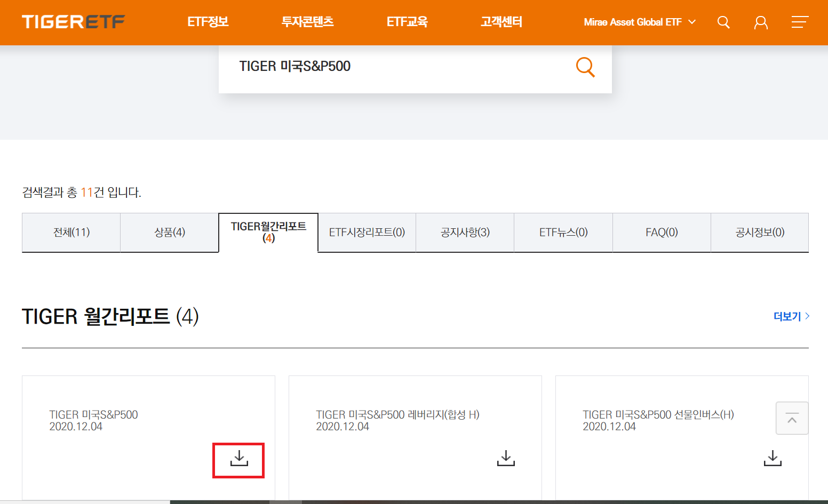The height and width of the screenshot is (504, 828).
Task: Open the 투자콘텐츠 menu
Action: click(308, 22)
